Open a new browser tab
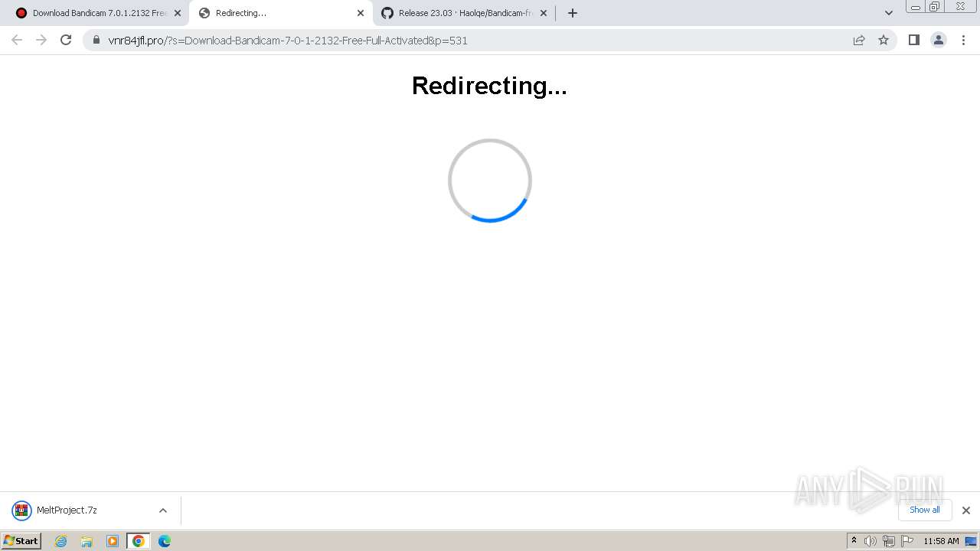 click(573, 13)
